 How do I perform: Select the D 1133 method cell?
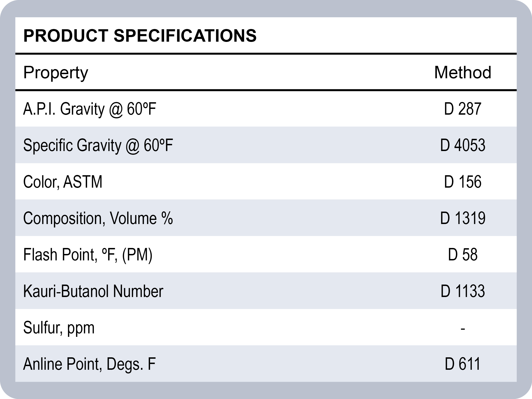[x=462, y=291]
